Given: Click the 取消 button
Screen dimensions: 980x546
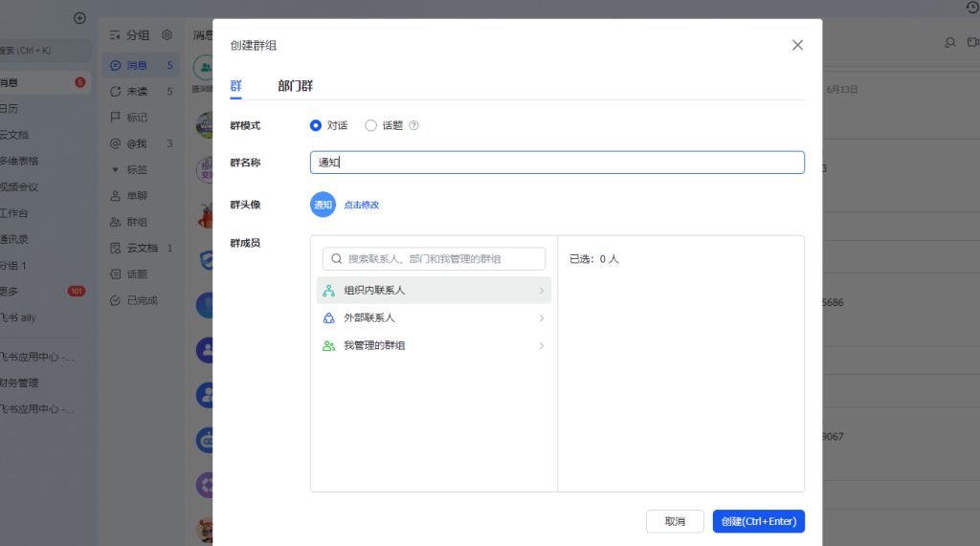Looking at the screenshot, I should click(x=675, y=521).
